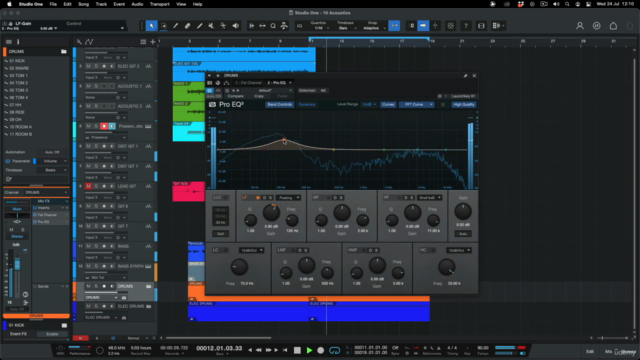
Task: Click the Dynamics button in Pro EQ
Action: [307, 104]
